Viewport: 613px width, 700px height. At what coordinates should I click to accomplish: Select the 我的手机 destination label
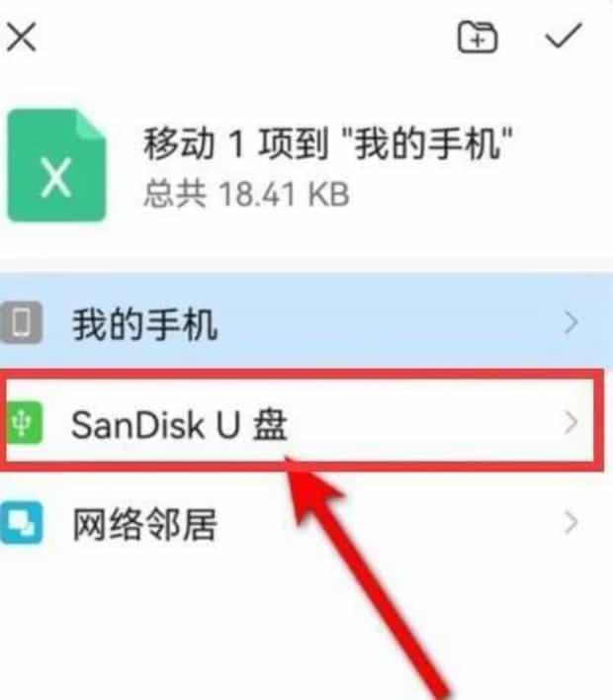(x=145, y=324)
